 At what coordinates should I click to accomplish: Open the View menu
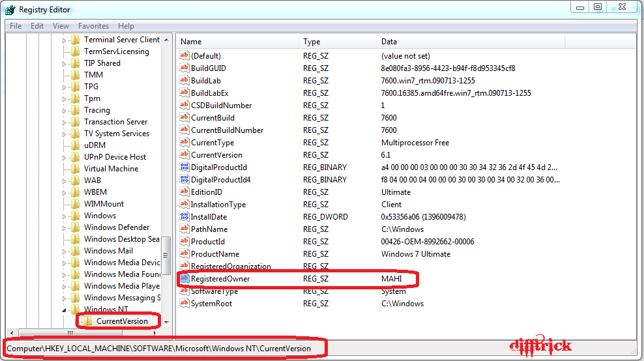pos(61,26)
